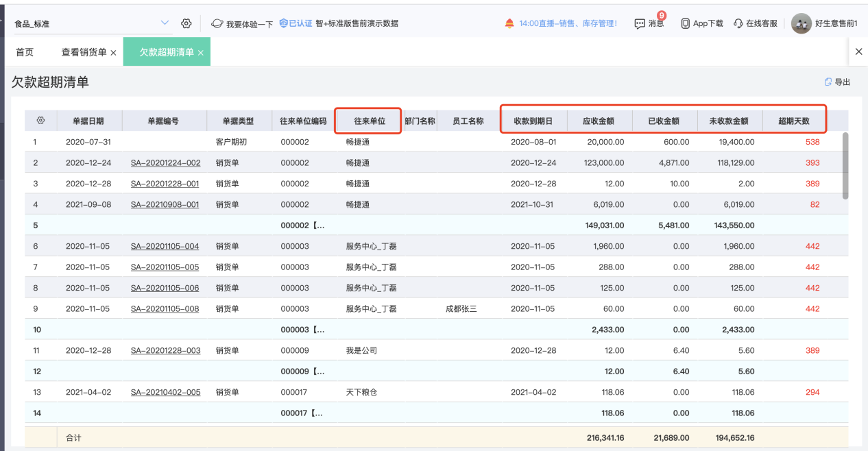Click the 欠款超期清单 page title

tap(50, 82)
